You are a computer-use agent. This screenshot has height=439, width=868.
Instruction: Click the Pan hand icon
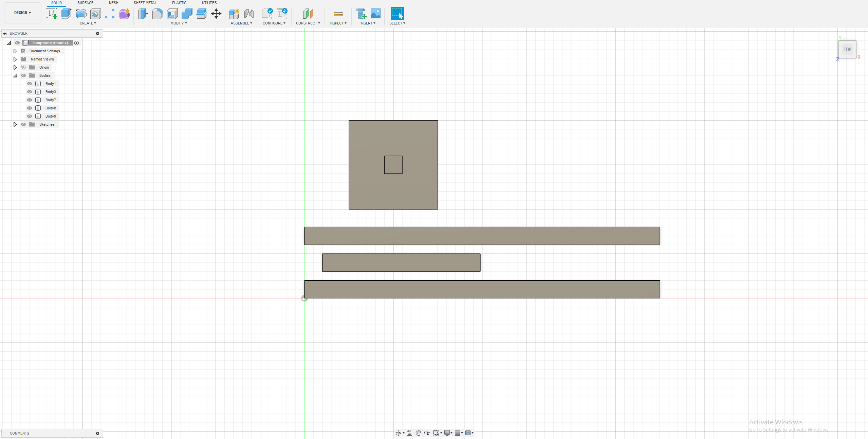(418, 433)
